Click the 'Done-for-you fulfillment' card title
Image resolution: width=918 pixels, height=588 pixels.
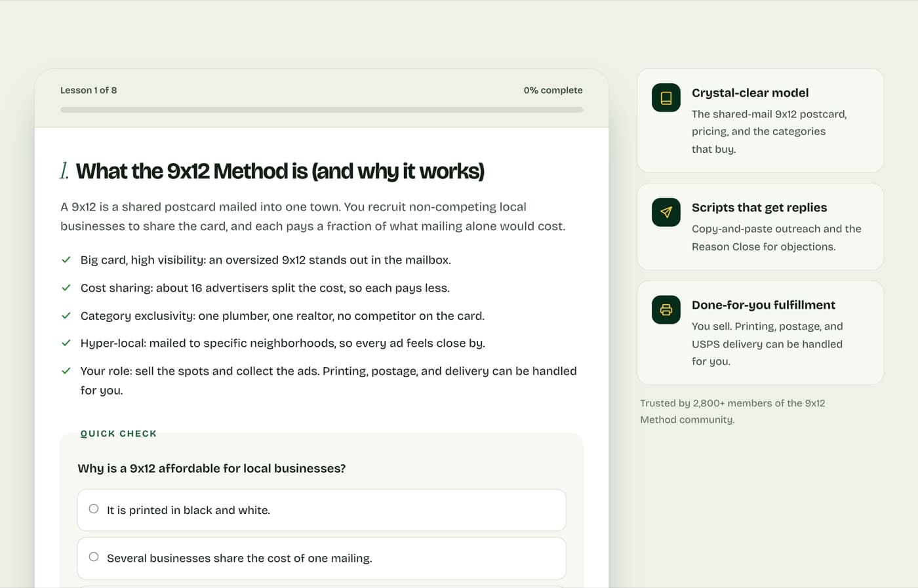click(x=763, y=305)
